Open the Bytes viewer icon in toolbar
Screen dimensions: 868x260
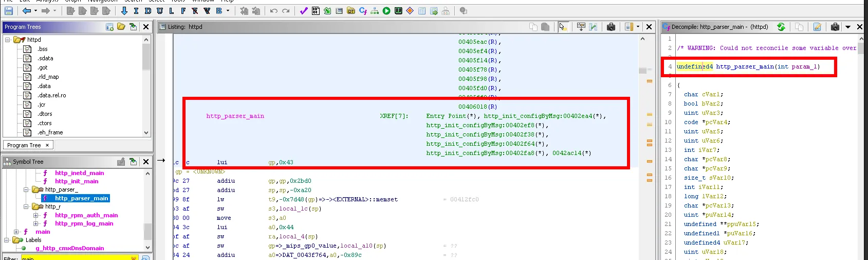[x=316, y=11]
